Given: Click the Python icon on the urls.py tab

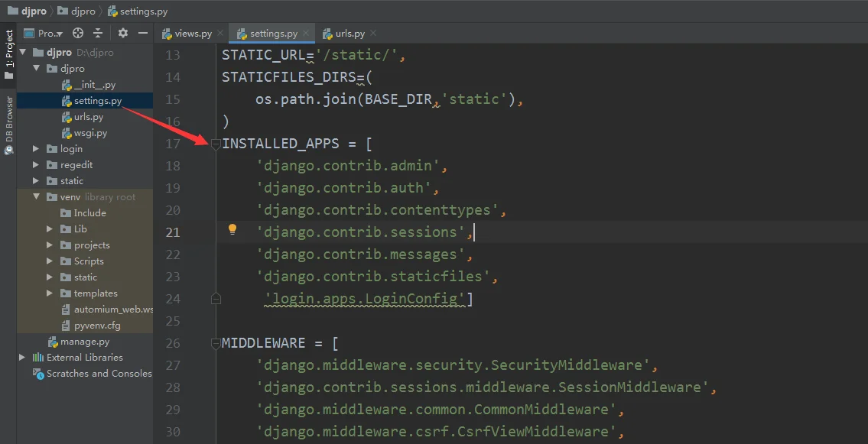Looking at the screenshot, I should (x=328, y=34).
